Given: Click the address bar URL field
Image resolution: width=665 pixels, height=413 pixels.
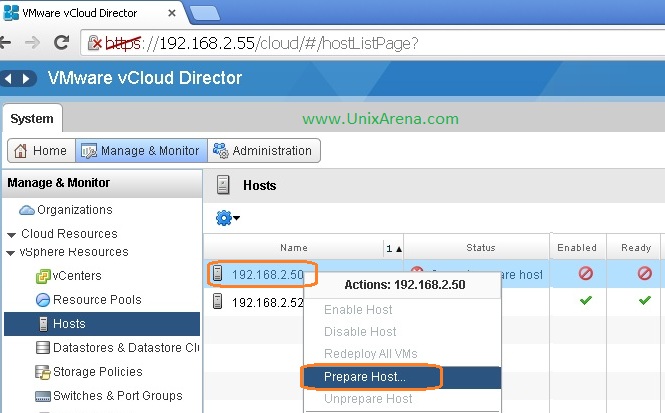Looking at the screenshot, I should [x=373, y=43].
